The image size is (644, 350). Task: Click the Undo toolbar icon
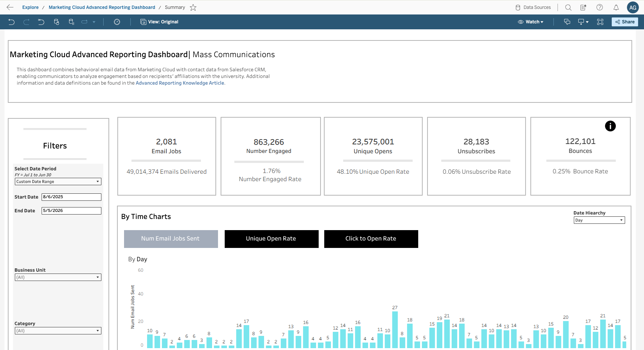(x=12, y=22)
